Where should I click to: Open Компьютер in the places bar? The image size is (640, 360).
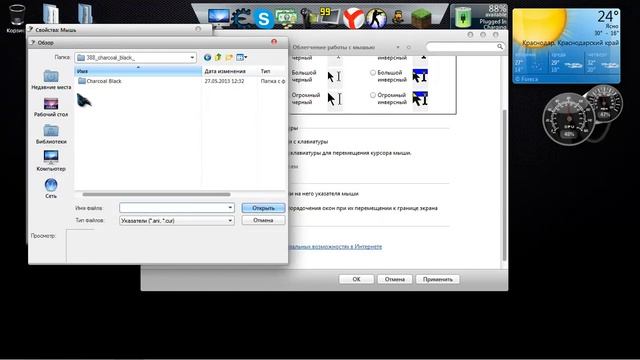51,161
